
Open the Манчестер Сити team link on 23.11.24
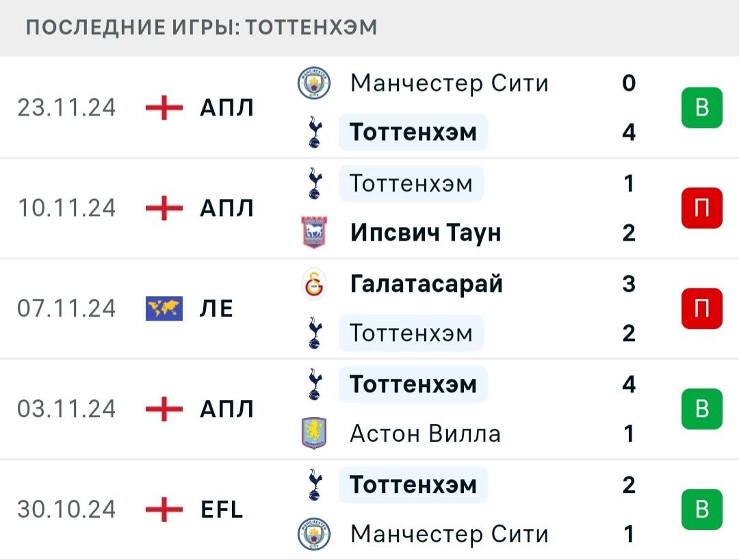[449, 83]
